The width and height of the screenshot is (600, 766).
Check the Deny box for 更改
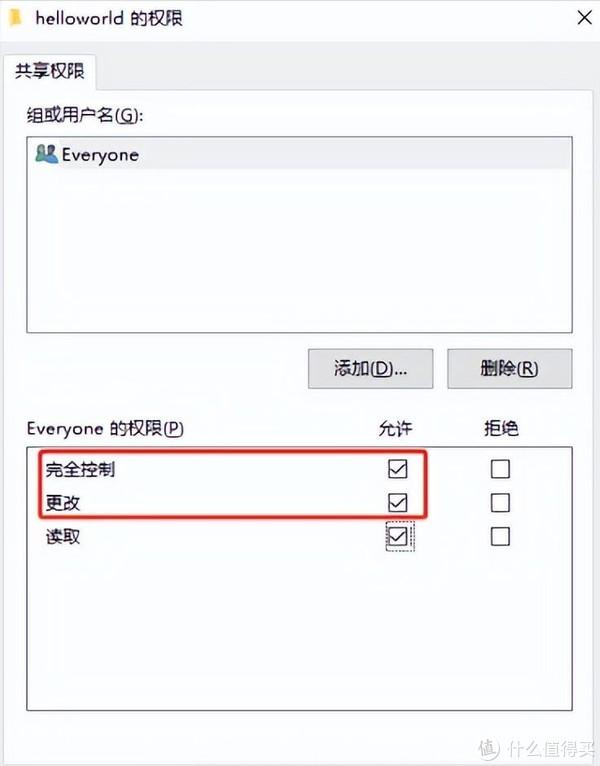coord(500,502)
